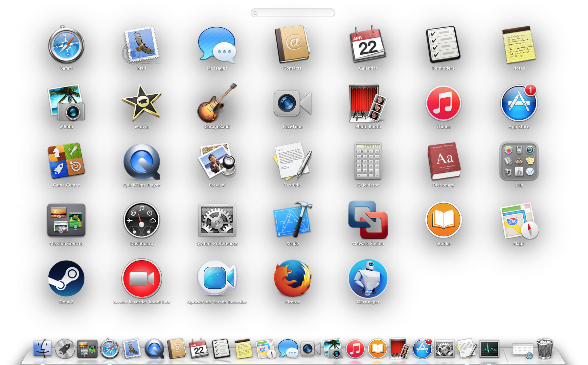Launch Mission Control from the Launchpad grid
588x365 pixels.
pos(66,220)
